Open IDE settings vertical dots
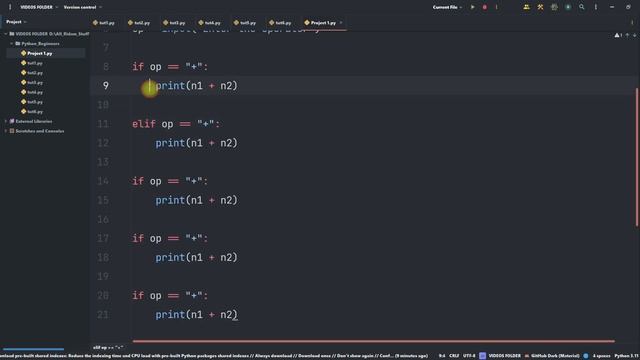Image resolution: width=640 pixels, height=360 pixels. click(x=596, y=7)
